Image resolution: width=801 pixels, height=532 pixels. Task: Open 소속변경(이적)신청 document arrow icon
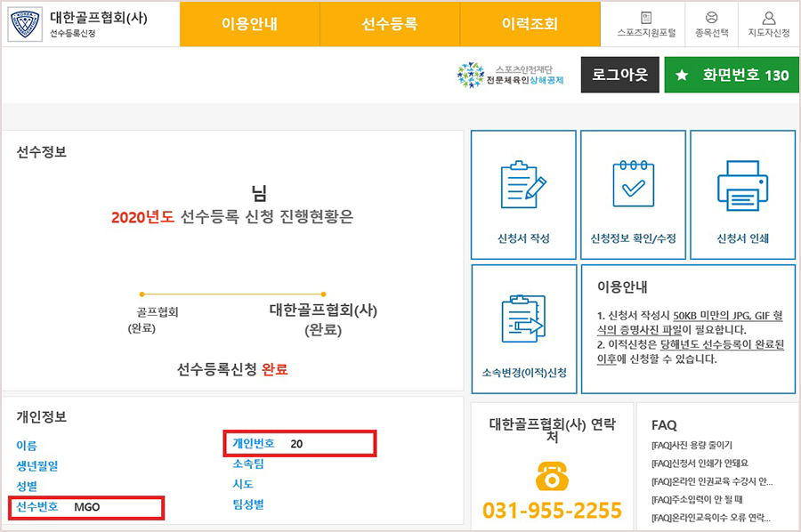pos(523,318)
